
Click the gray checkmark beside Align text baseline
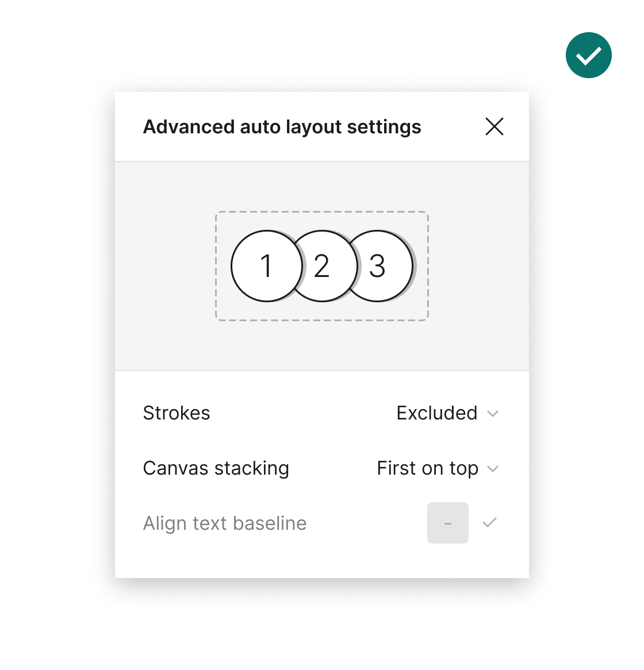490,523
